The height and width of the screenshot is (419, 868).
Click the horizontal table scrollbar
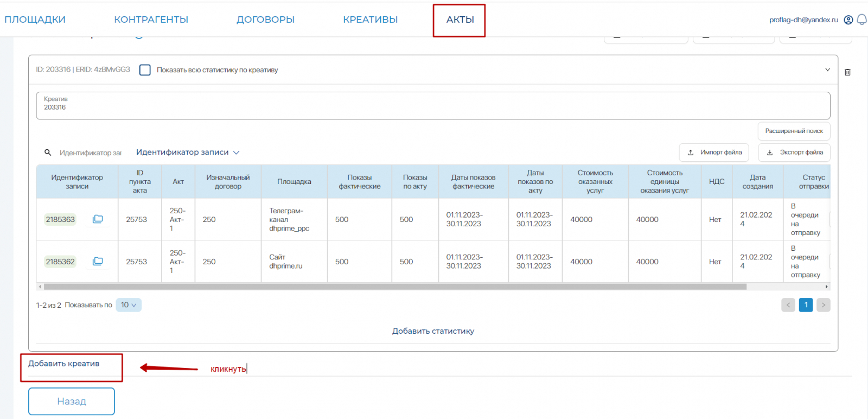[395, 287]
